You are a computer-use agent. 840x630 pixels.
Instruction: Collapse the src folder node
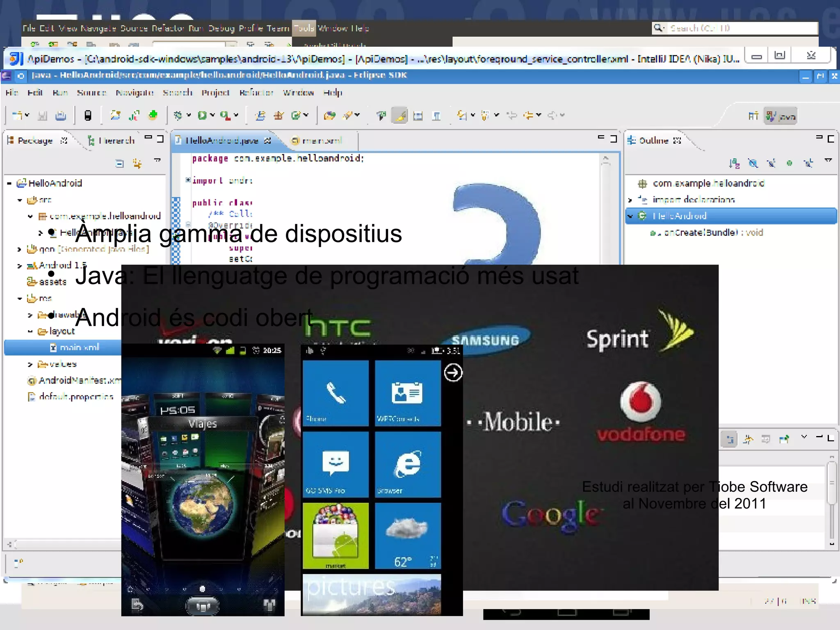tap(20, 200)
